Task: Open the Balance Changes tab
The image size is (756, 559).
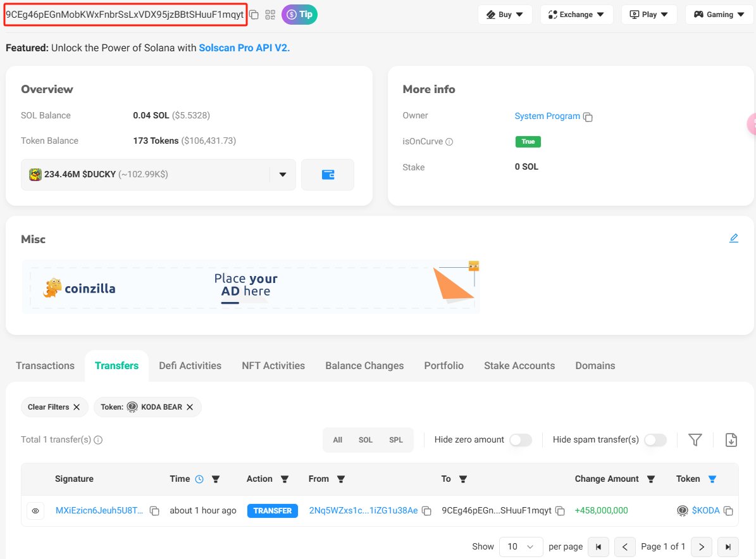Action: tap(364, 365)
